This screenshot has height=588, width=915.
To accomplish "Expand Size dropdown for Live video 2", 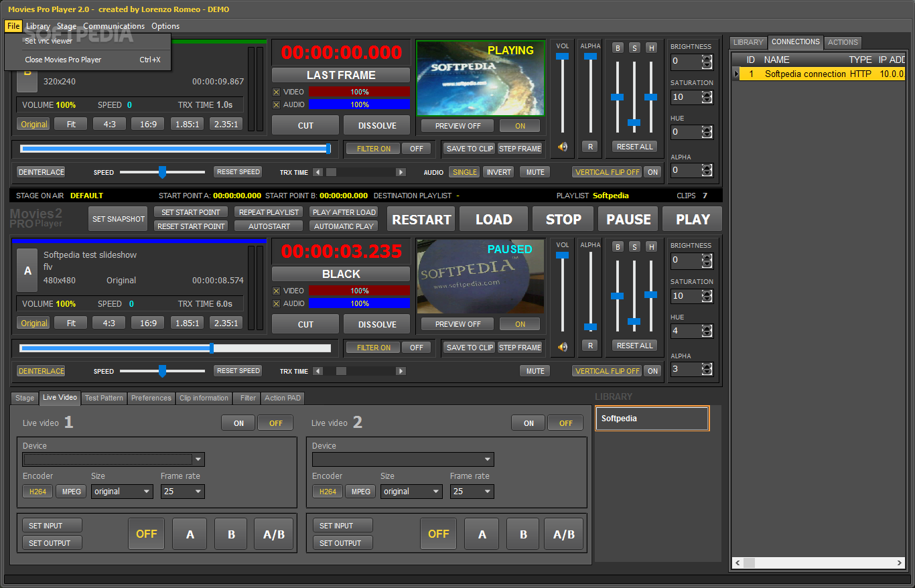I will click(436, 492).
